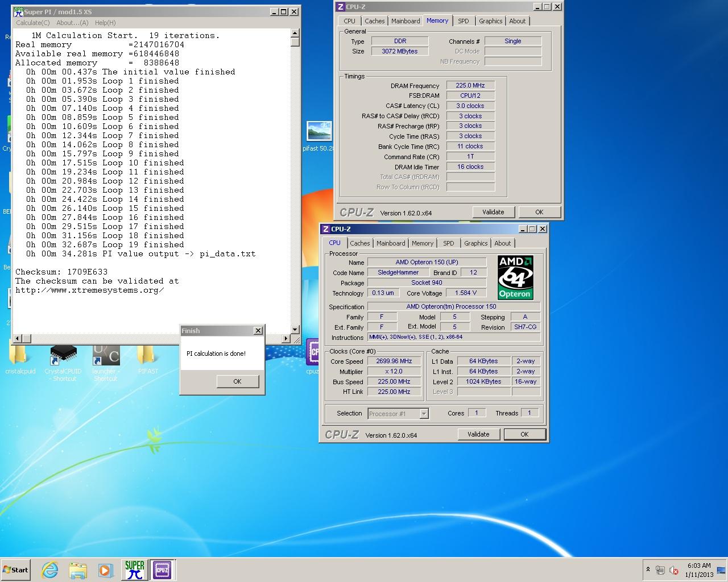Open About tab in lower CPU-Z
Viewport: 728px width, 582px height.
pyautogui.click(x=503, y=243)
